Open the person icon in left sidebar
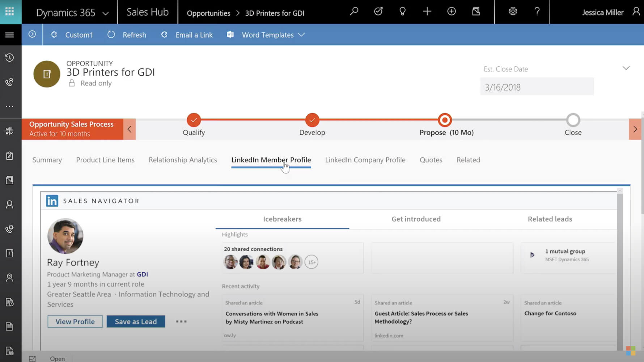Image resolution: width=644 pixels, height=362 pixels. (x=10, y=205)
